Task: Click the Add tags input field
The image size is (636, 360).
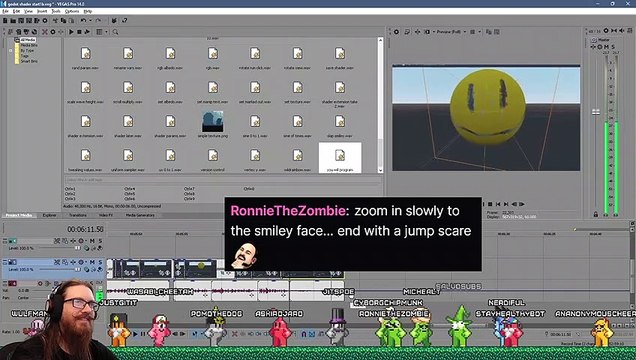Action: 223,180
